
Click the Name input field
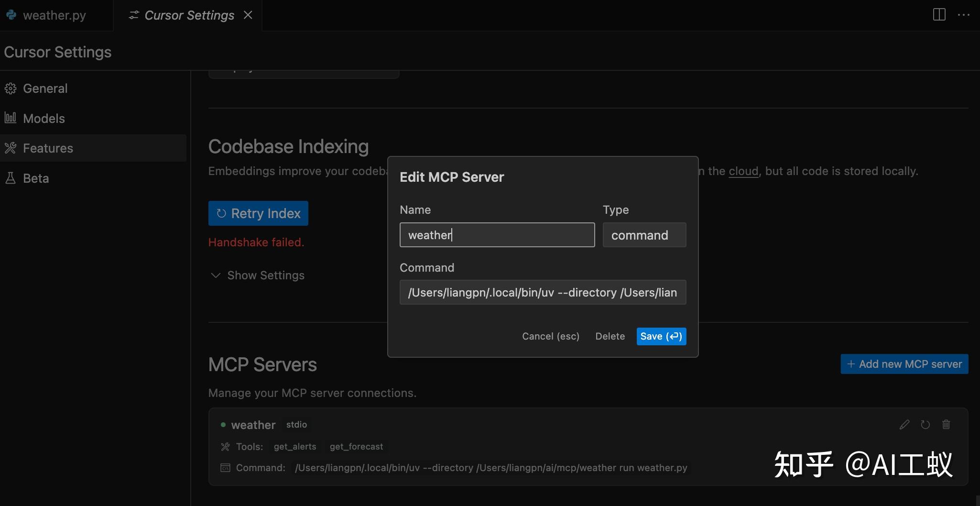coord(497,235)
